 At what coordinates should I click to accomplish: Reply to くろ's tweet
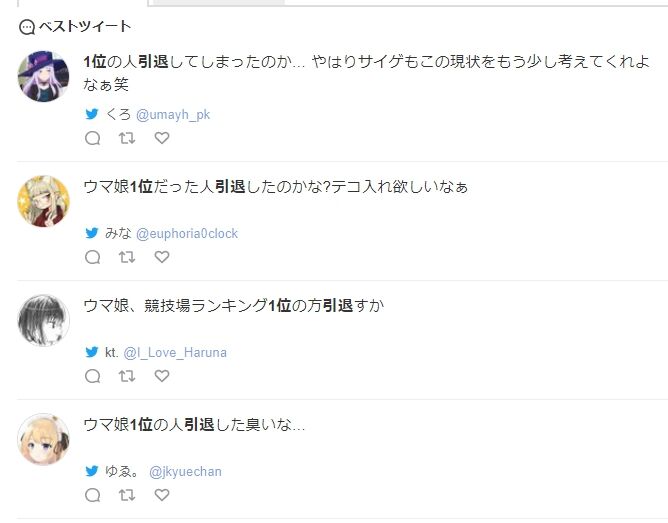[93, 139]
